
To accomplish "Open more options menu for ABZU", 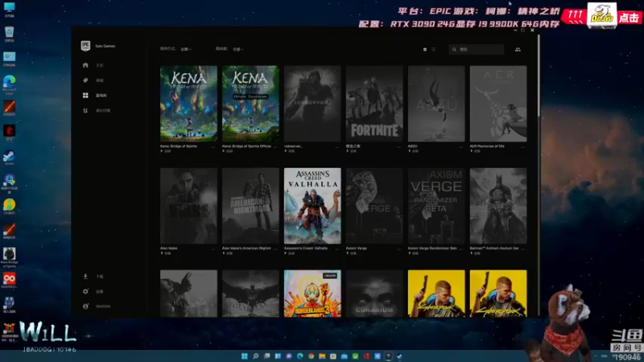I will click(x=460, y=146).
